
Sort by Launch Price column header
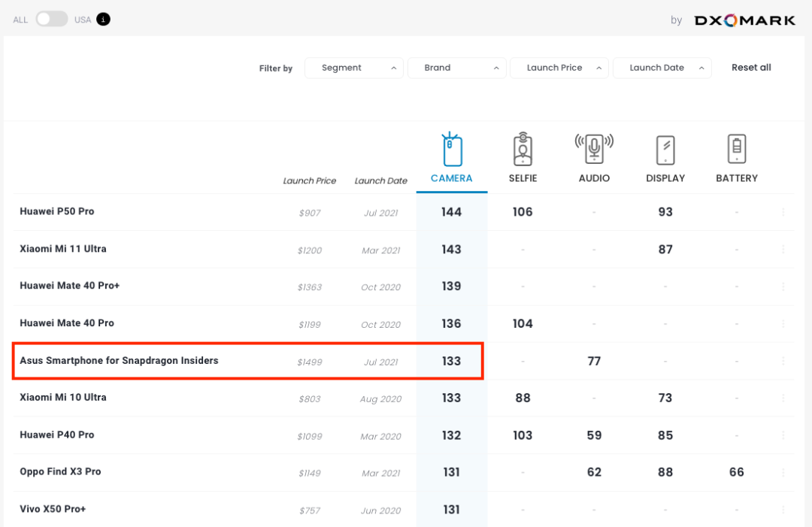309,181
